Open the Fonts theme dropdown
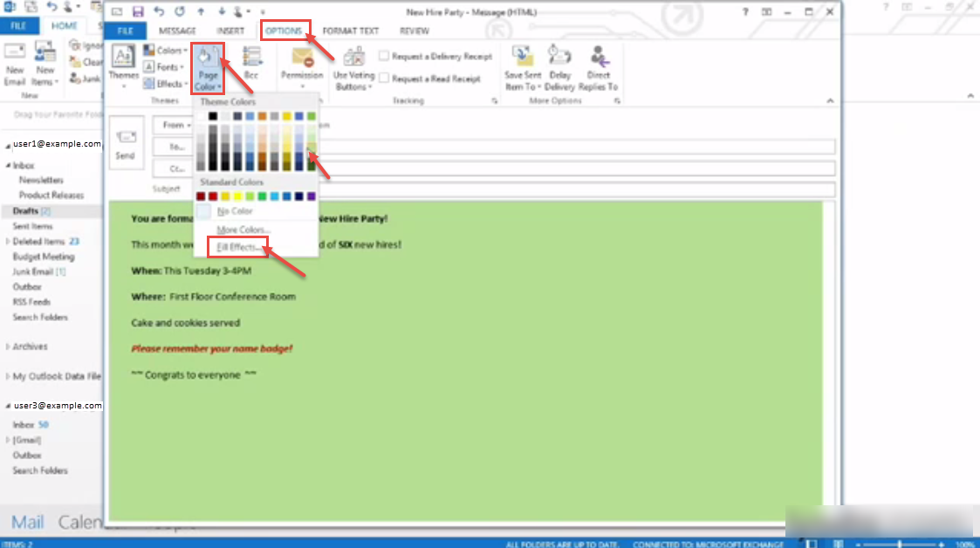The height and width of the screenshot is (548, 980). point(165,67)
